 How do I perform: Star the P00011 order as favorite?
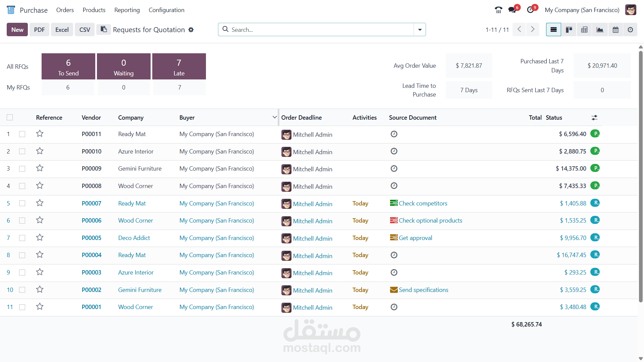click(40, 134)
